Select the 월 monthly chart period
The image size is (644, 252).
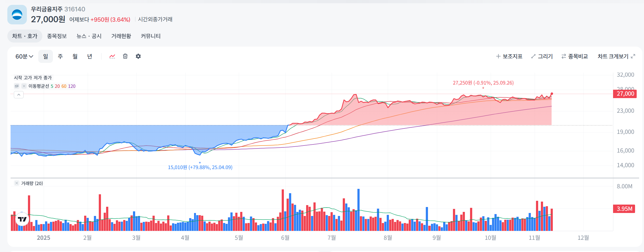tap(75, 56)
